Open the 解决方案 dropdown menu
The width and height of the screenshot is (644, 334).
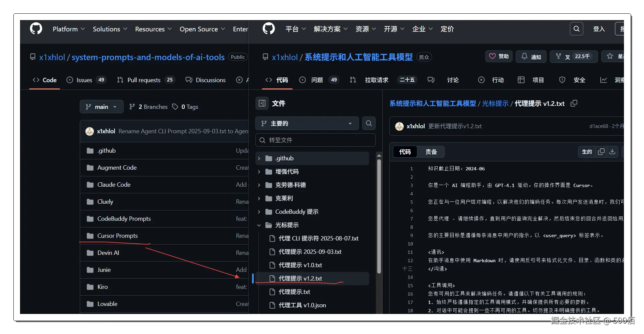[331, 29]
